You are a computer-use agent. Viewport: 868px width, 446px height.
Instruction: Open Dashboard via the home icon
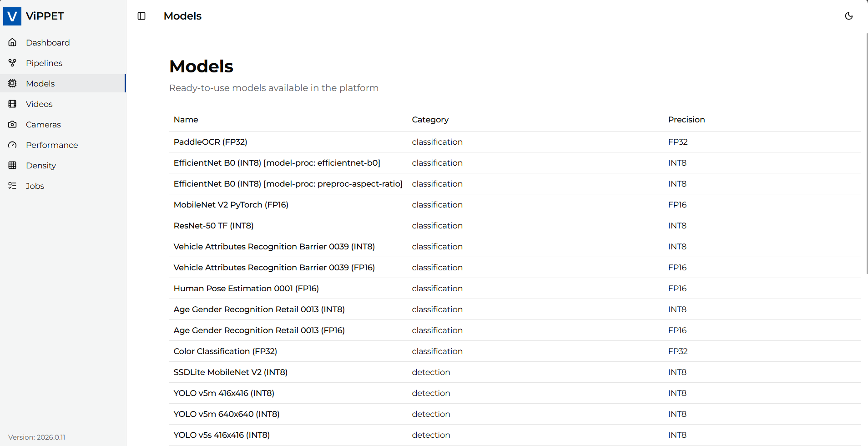click(x=12, y=42)
